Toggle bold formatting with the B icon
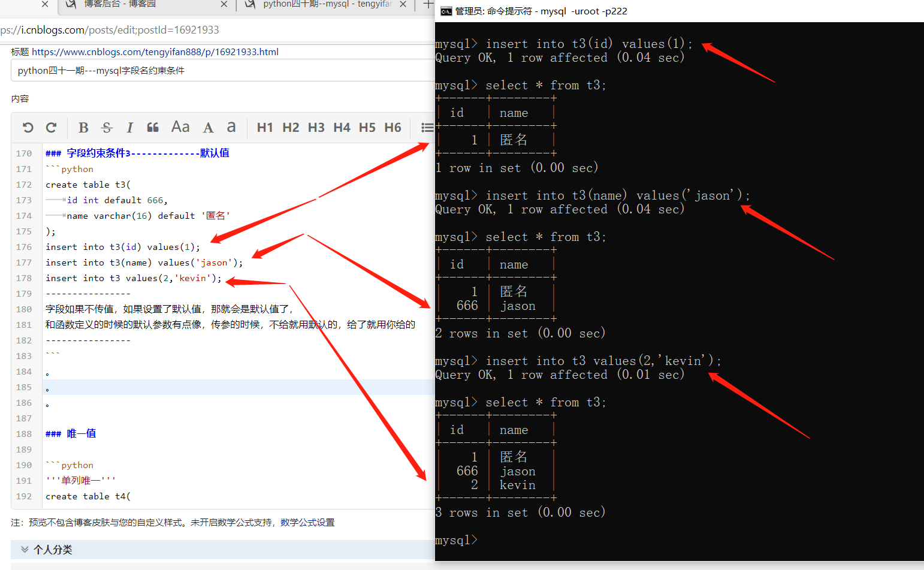This screenshot has height=570, width=924. point(83,127)
